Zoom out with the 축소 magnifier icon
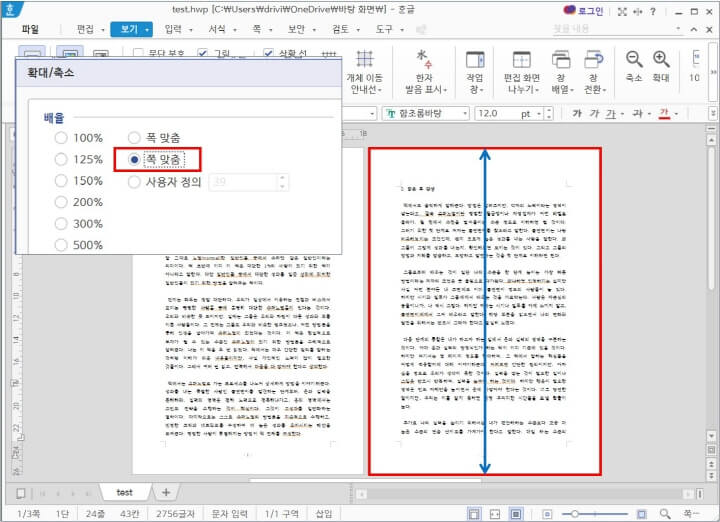 click(634, 59)
